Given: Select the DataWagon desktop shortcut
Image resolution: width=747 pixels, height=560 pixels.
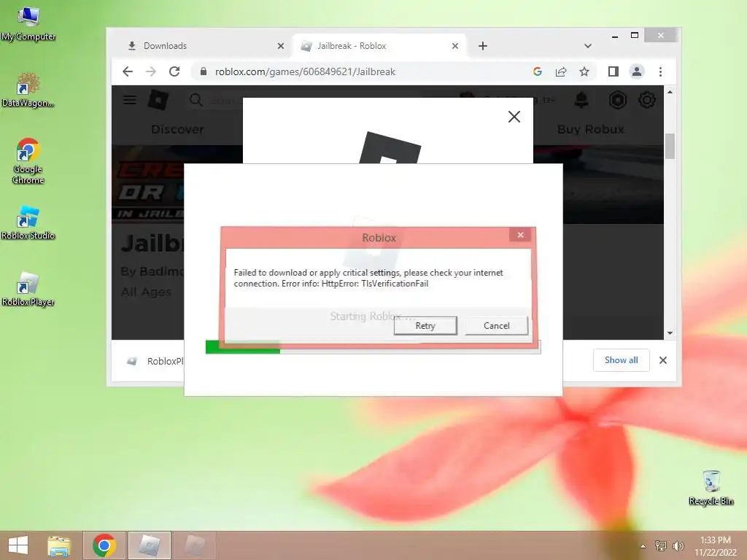Looking at the screenshot, I should [x=28, y=90].
